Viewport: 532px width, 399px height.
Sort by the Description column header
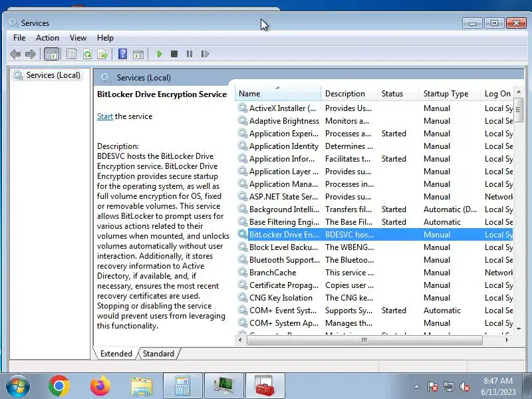[x=348, y=94]
